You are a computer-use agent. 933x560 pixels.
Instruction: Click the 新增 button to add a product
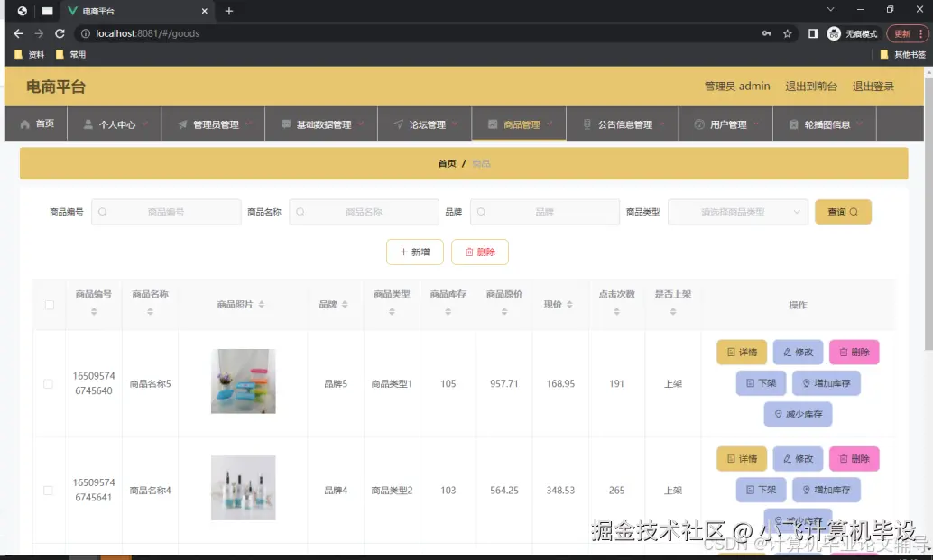[x=414, y=252]
